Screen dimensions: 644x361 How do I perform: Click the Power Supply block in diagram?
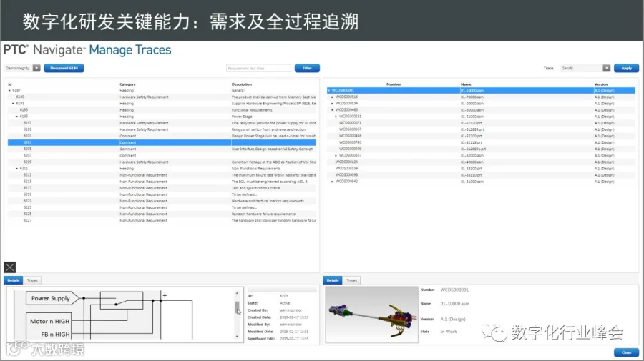click(52, 298)
